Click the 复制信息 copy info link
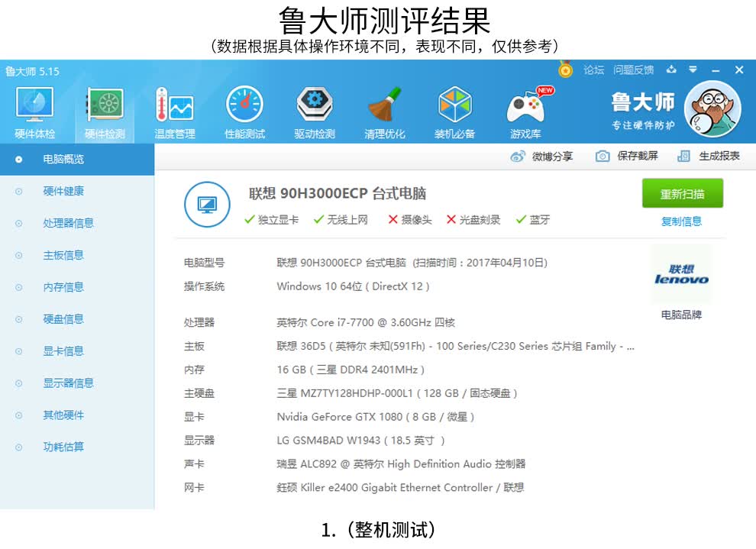Image resolution: width=756 pixels, height=549 pixels. coord(681,221)
